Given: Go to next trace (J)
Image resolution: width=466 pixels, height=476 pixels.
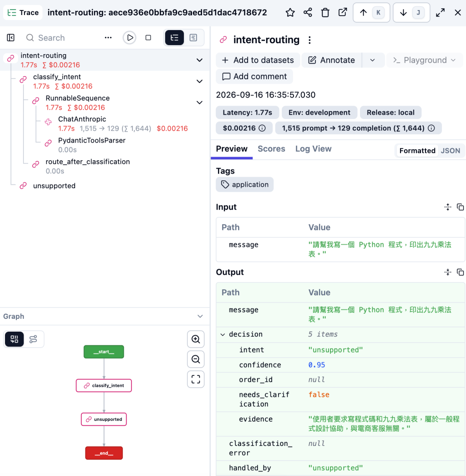Looking at the screenshot, I should (x=411, y=12).
